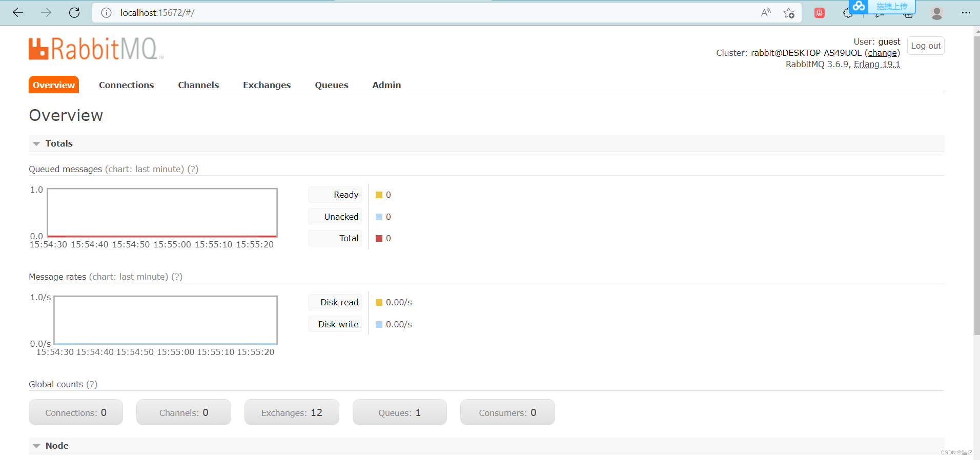Image resolution: width=980 pixels, height=460 pixels.
Task: Select the Exchanges tab
Action: tap(267, 85)
